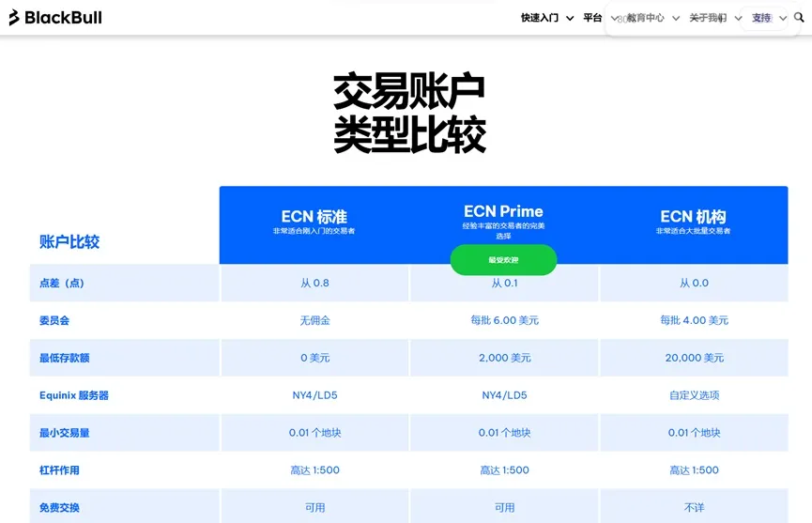Click the 0 美元 deposit cell
The image size is (812, 523).
(x=314, y=358)
